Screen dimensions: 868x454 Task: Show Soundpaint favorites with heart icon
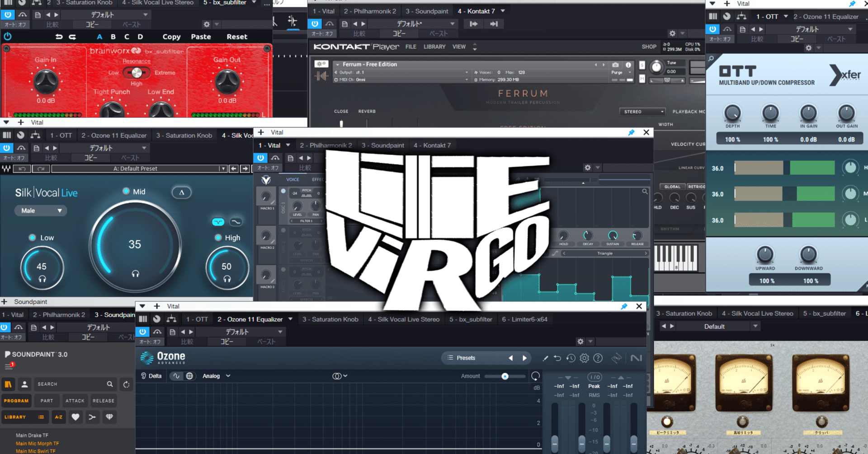[x=75, y=417]
